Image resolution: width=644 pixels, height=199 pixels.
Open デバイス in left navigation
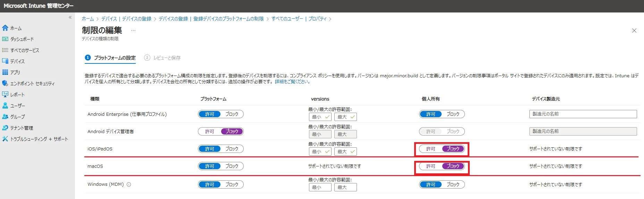(x=17, y=61)
